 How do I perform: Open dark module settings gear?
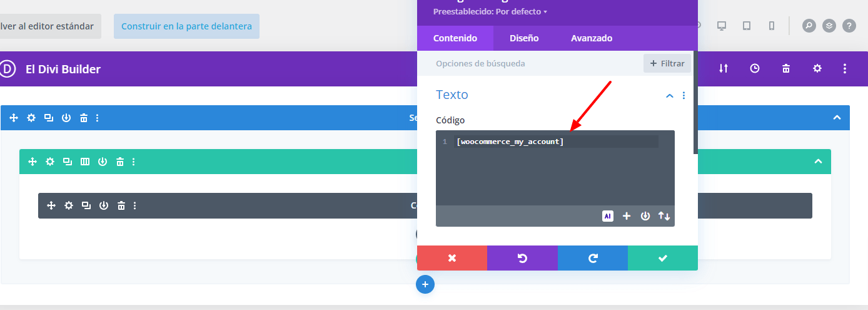point(69,205)
